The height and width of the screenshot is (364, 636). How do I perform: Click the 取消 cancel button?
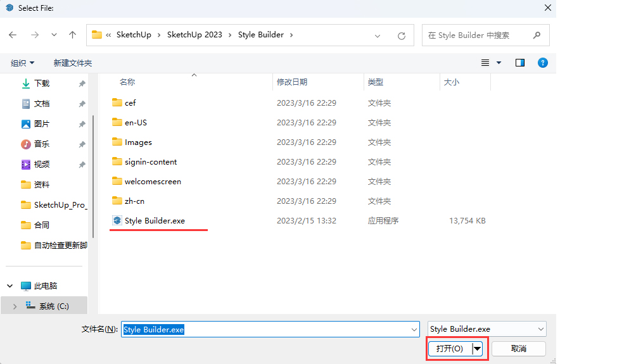pos(519,349)
